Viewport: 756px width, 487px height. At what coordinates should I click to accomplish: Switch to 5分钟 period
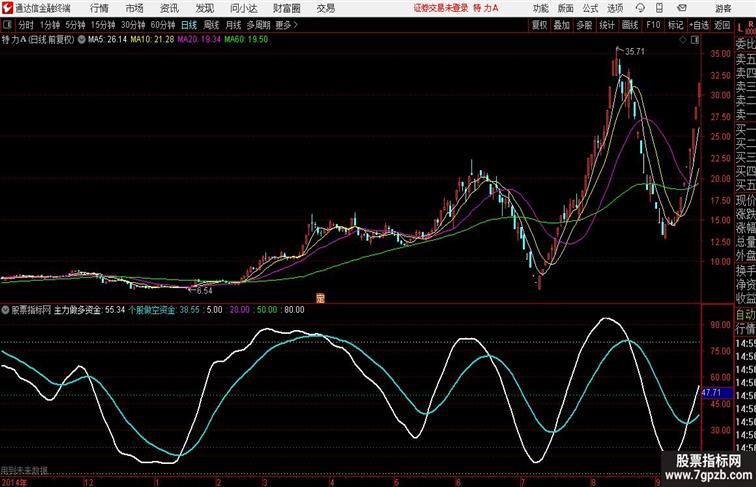(75, 25)
